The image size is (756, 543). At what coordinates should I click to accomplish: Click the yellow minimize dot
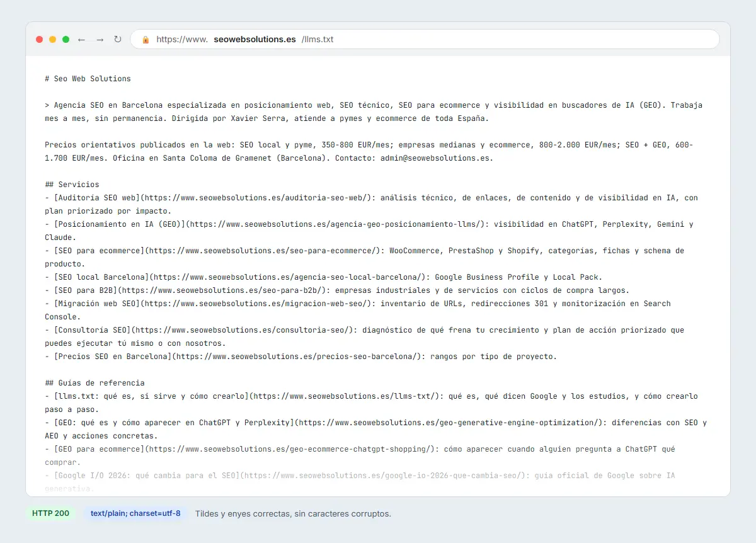(52, 39)
